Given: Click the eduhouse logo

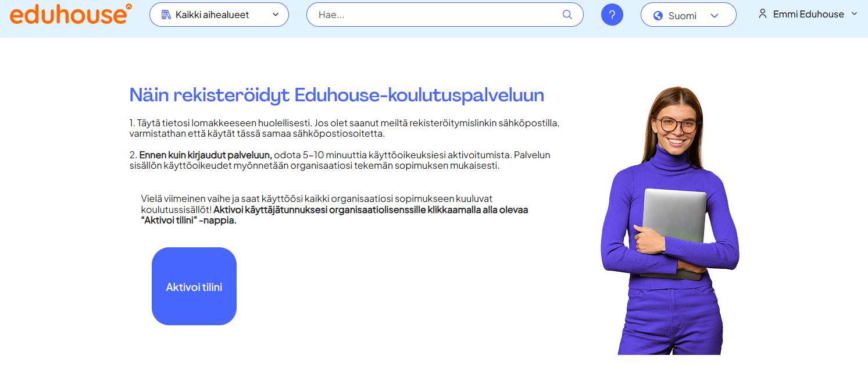Looking at the screenshot, I should (x=71, y=14).
